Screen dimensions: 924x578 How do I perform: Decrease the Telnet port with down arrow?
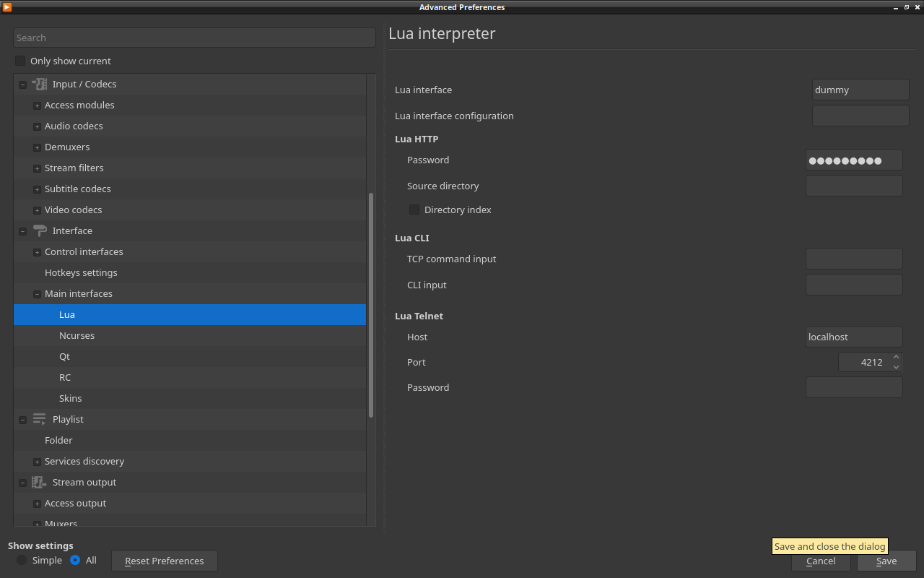coord(896,367)
